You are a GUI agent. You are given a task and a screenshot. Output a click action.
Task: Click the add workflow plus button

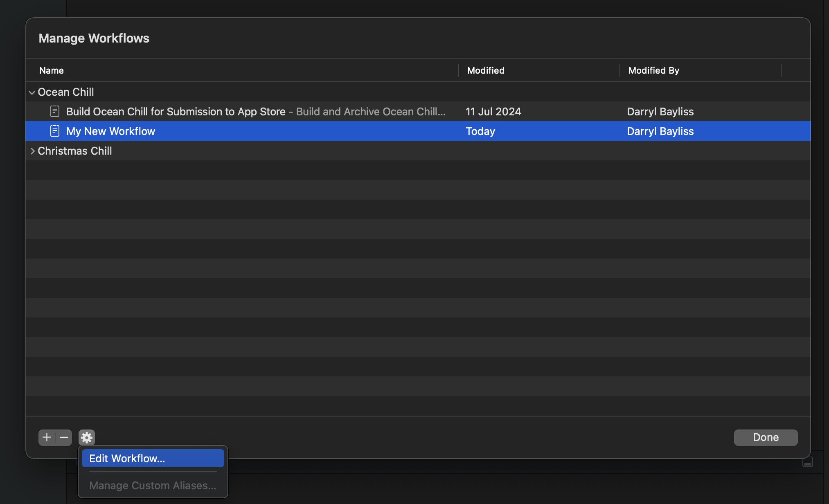[47, 437]
